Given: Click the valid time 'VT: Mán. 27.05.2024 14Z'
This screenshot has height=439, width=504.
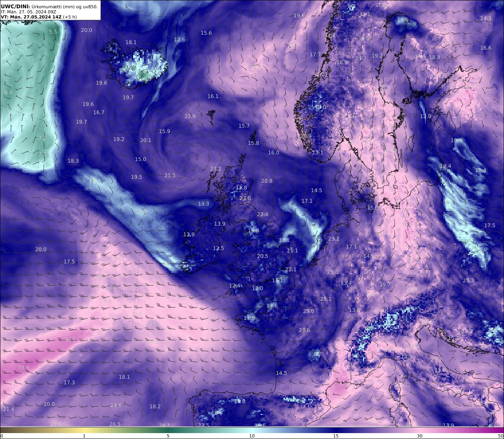Looking at the screenshot, I should coord(31,17).
